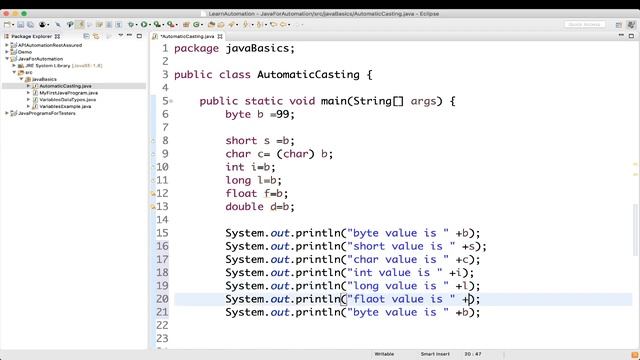The width and height of the screenshot is (640, 360).
Task: Click the Save All toolbar icon
Action: pyautogui.click(x=30, y=25)
